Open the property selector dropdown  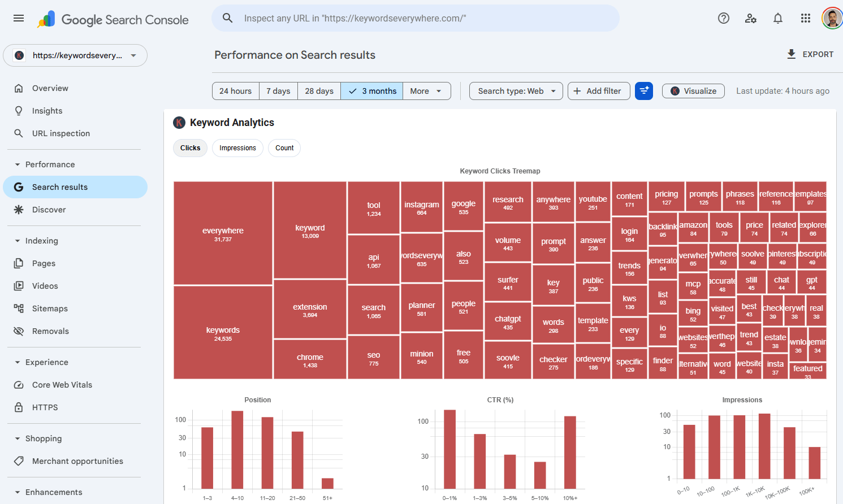pos(75,55)
